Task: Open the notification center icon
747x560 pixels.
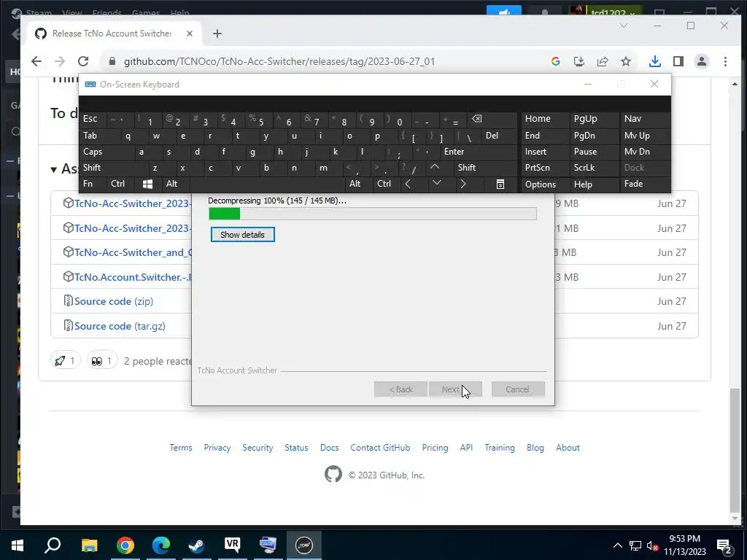Action: [724, 545]
